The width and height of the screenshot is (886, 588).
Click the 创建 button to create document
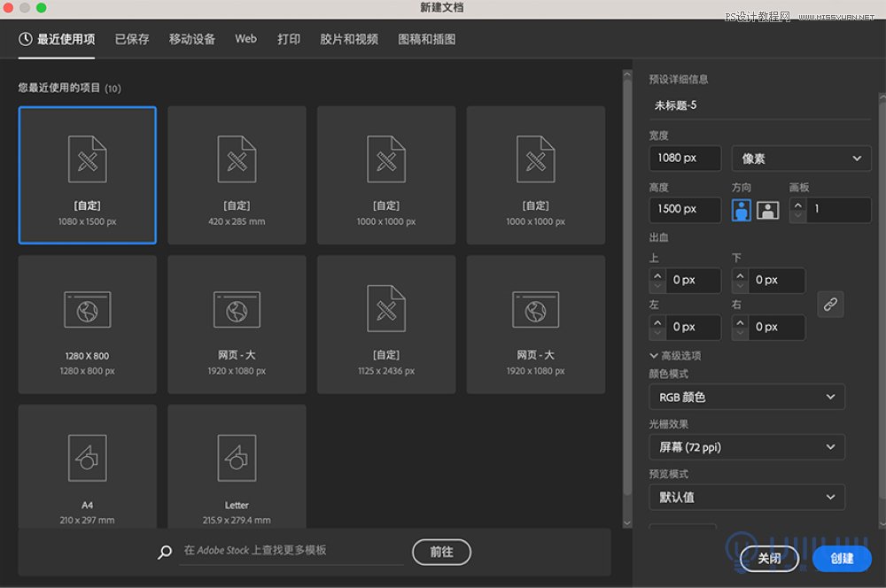coord(841,559)
